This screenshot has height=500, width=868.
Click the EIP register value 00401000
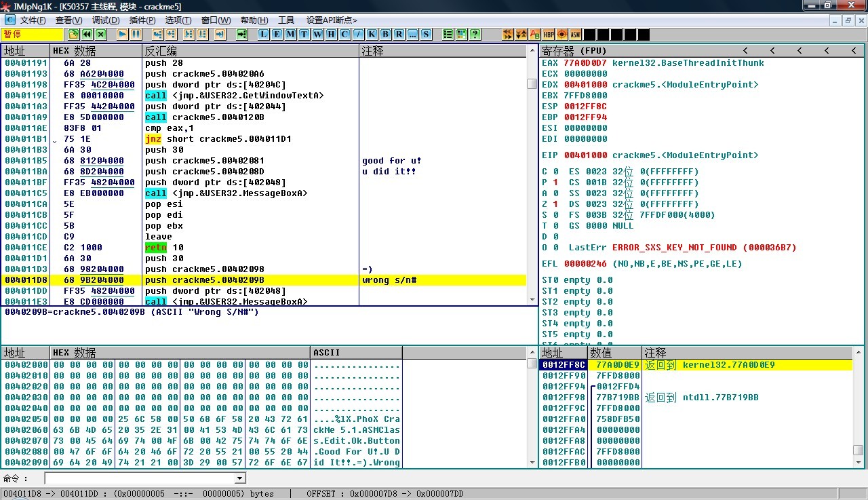click(x=585, y=155)
